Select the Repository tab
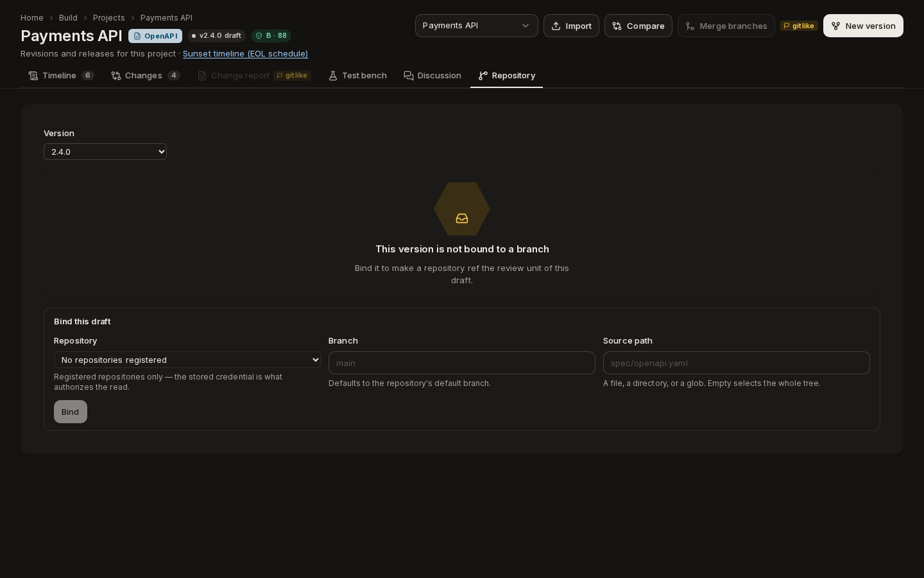This screenshot has width=924, height=578. tap(506, 76)
